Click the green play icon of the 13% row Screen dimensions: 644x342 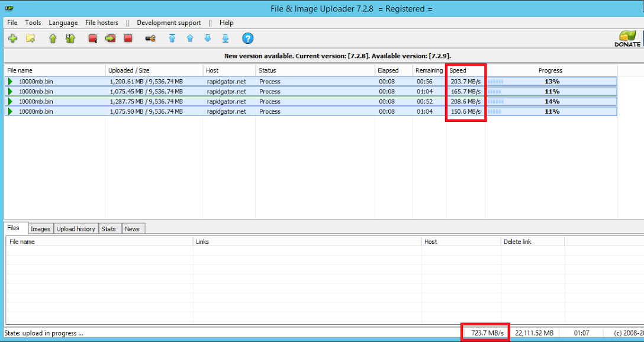(10, 81)
